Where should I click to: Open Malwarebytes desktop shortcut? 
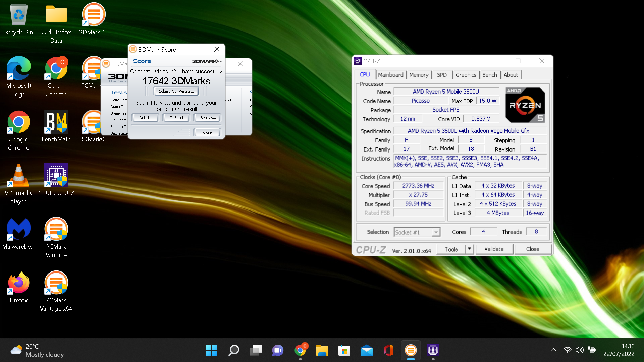point(19,234)
